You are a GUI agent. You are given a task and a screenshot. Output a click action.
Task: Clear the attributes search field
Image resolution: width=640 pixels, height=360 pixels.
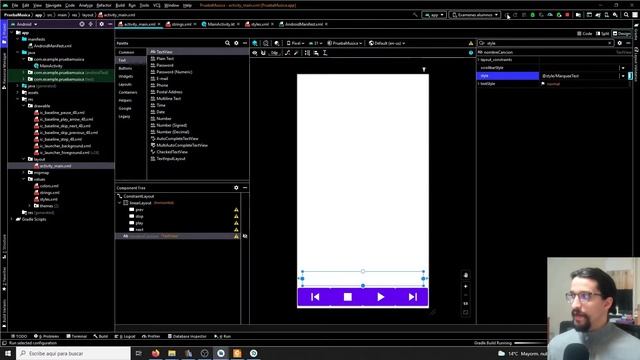[610, 43]
